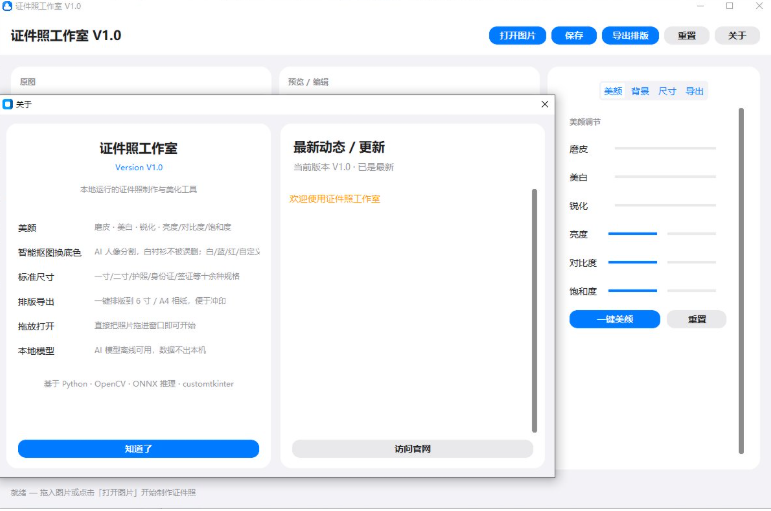This screenshot has width=771, height=511.
Task: Maximize the 证件照工作室 main window
Action: click(730, 6)
